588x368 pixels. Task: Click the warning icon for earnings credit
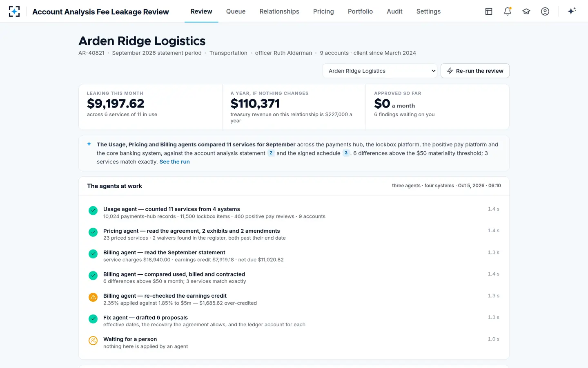[93, 297]
